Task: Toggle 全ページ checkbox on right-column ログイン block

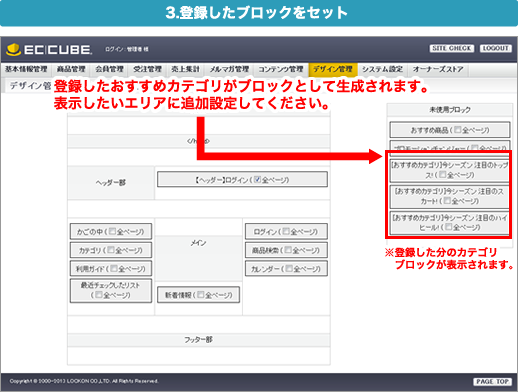Action: click(286, 231)
